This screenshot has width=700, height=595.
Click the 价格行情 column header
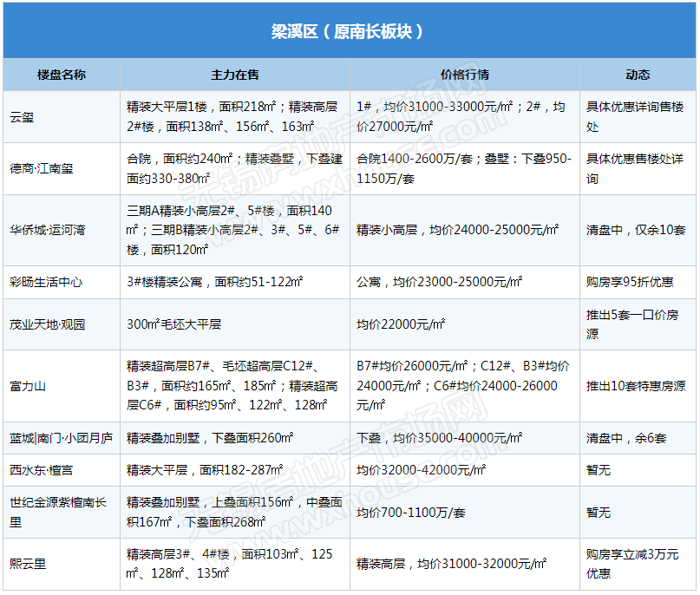coord(465,75)
